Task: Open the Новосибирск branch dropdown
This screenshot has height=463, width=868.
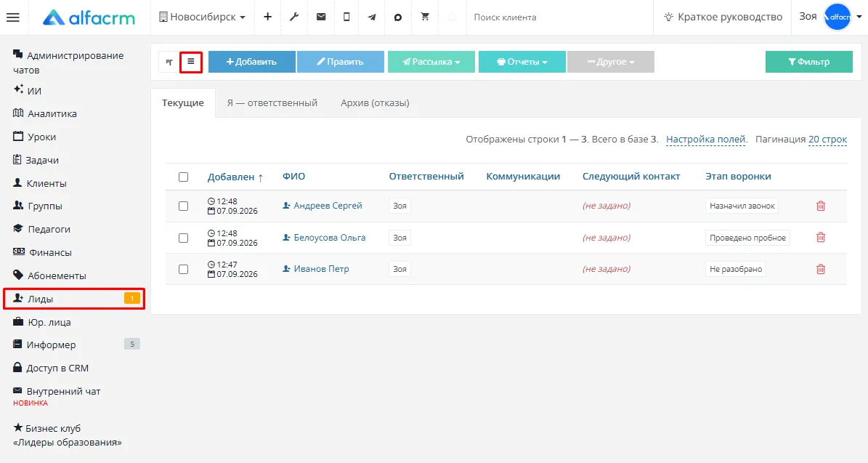Action: 202,17
